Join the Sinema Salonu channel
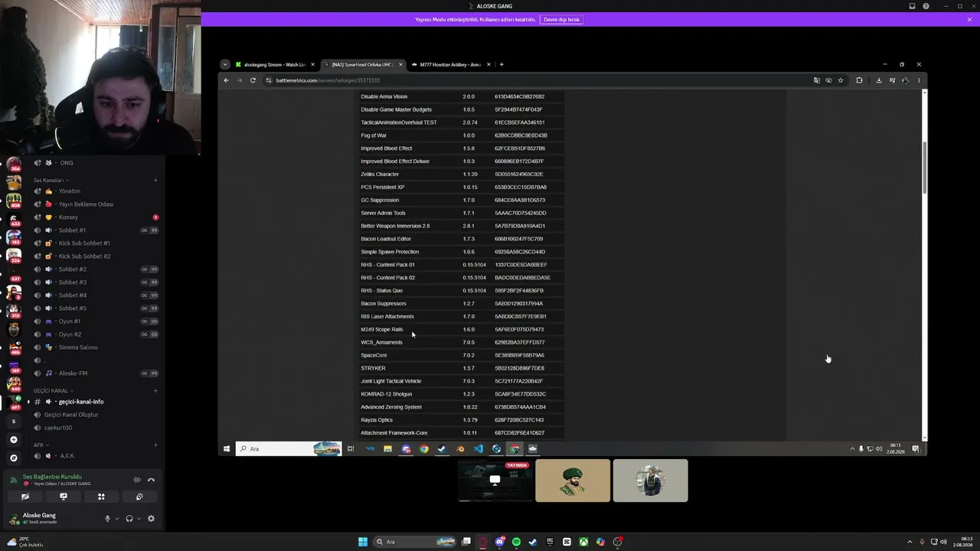The height and width of the screenshot is (551, 980). point(96,347)
